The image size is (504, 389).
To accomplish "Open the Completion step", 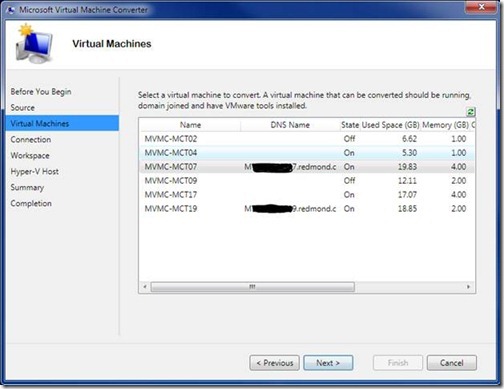I will 31,203.
